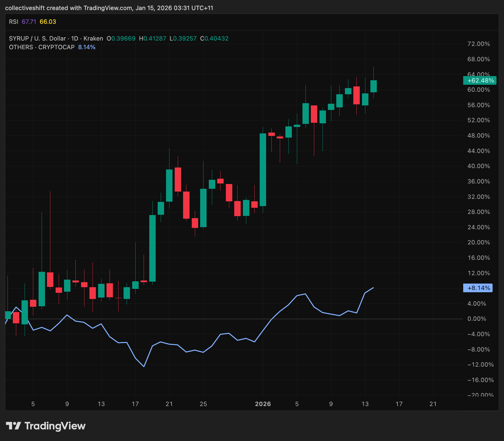Click the yellow RSI value 66.03
The image size is (504, 441).
48,22
